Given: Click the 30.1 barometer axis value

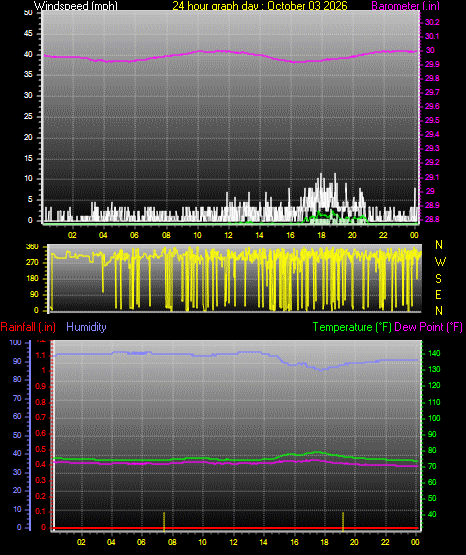Looking at the screenshot, I should coord(432,36).
